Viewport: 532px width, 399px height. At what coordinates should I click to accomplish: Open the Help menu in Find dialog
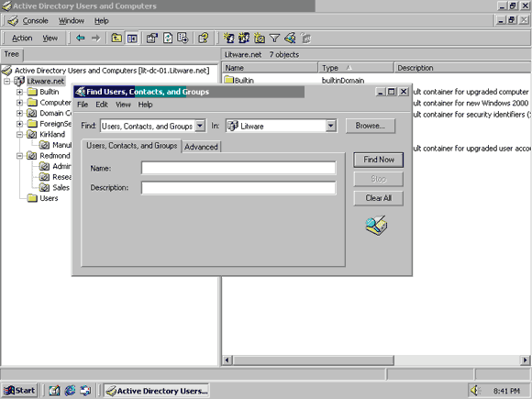tap(145, 105)
